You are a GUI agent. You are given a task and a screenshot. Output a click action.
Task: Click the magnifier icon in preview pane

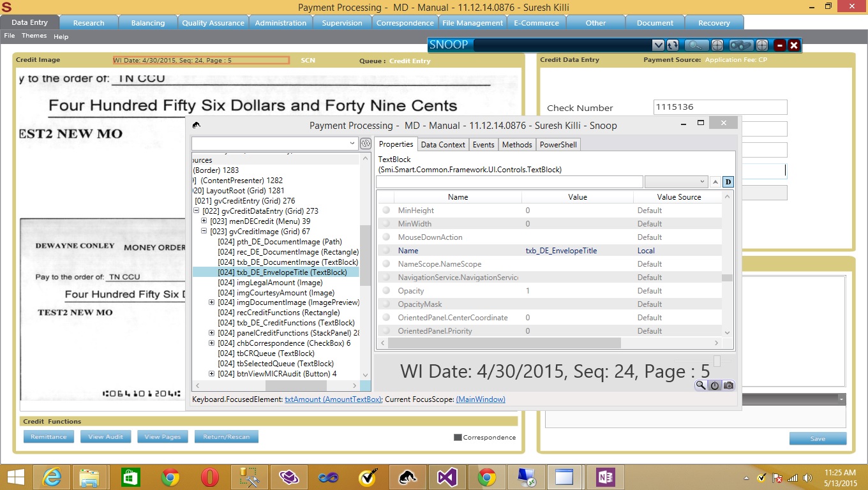tap(701, 385)
